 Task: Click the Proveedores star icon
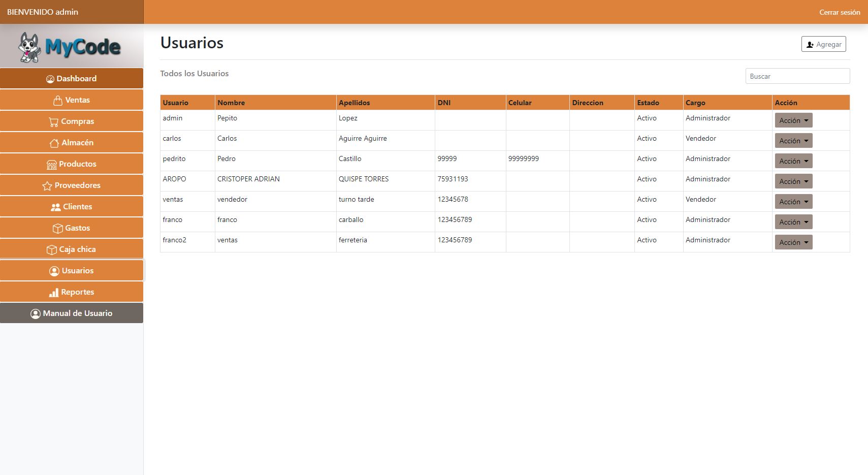(x=47, y=185)
